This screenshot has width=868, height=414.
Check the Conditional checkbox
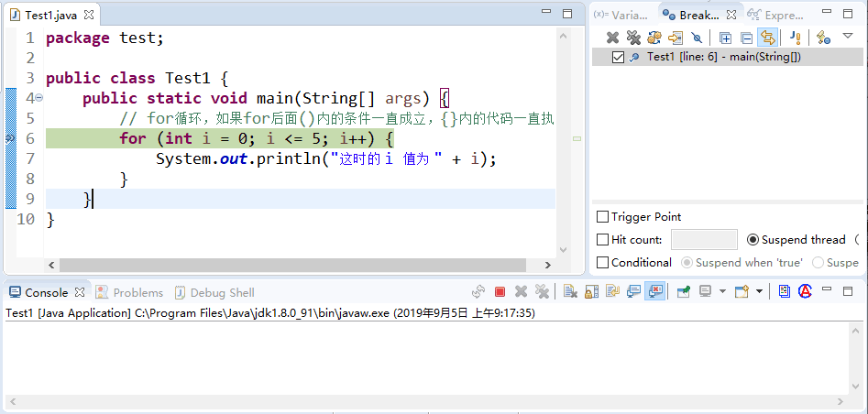tap(602, 263)
